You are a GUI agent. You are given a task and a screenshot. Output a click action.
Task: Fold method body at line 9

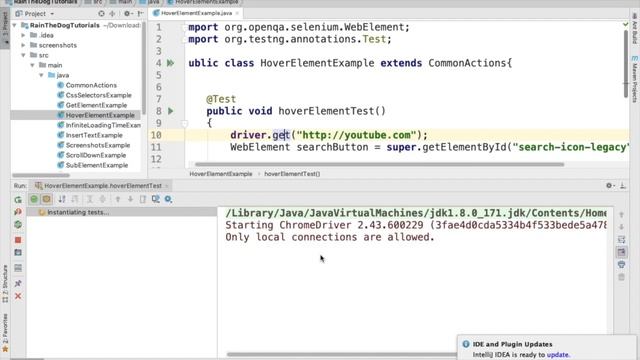(x=184, y=123)
